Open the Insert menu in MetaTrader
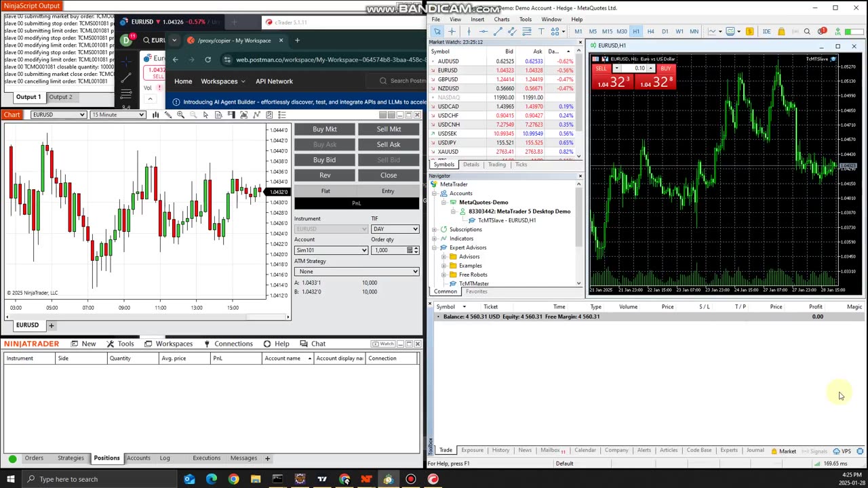 click(x=477, y=19)
